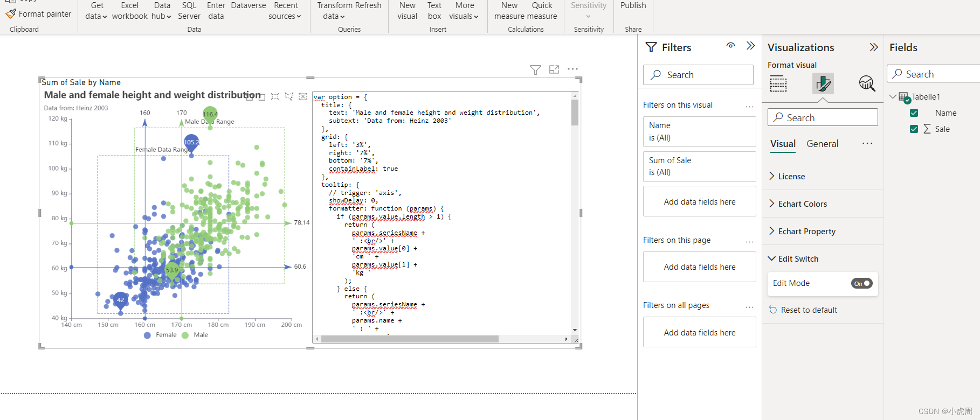Open the Name is (All) filter card

(699, 131)
